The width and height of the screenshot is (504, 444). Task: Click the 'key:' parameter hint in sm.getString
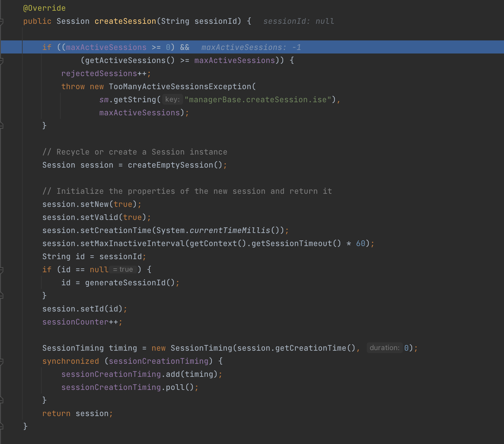click(172, 100)
